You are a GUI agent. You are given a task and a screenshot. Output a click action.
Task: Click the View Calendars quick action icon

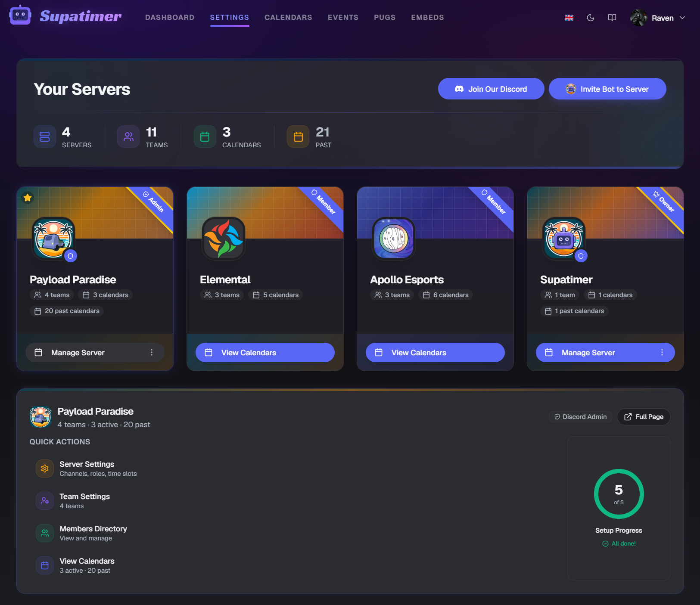tap(45, 565)
